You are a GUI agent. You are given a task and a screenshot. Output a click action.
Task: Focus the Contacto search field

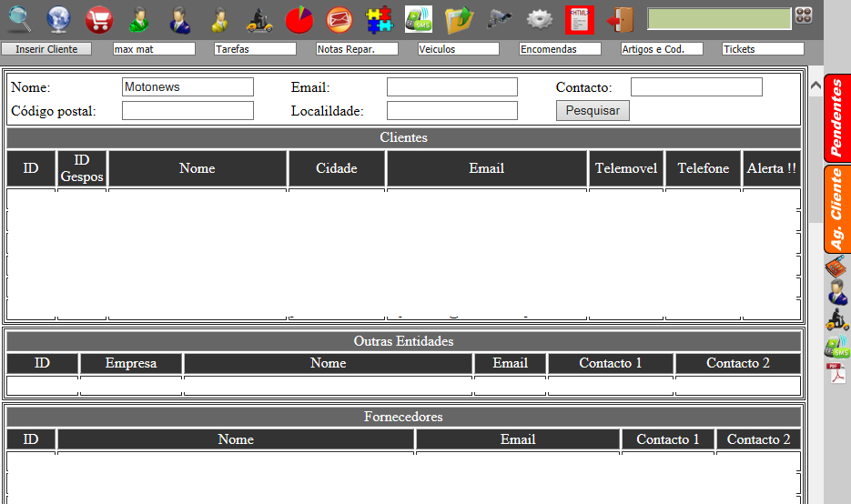696,86
